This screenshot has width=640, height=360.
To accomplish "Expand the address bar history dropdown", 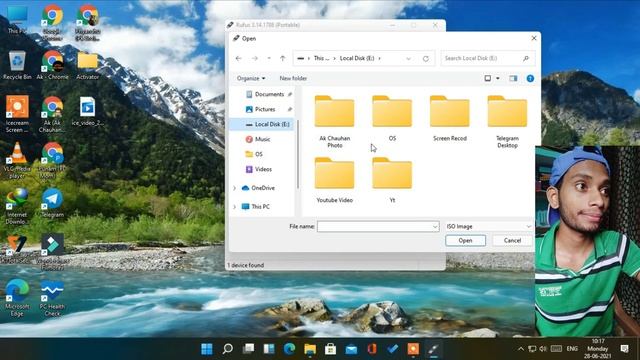I will 409,59.
